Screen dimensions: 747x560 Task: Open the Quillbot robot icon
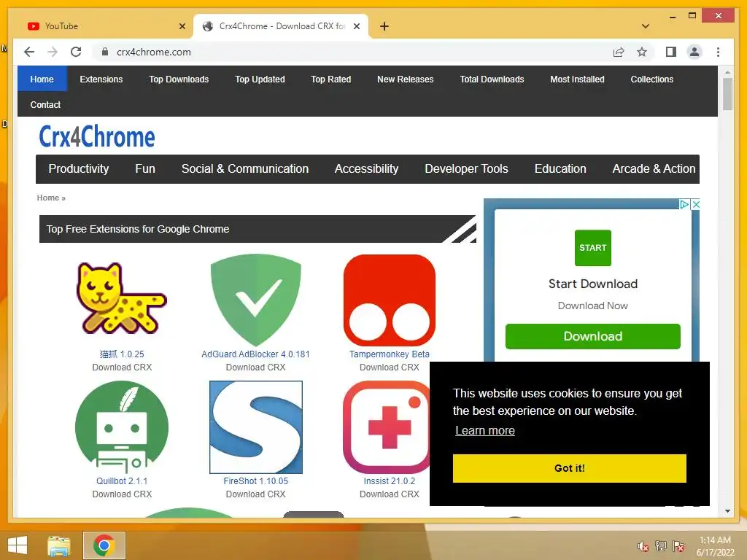tap(122, 426)
